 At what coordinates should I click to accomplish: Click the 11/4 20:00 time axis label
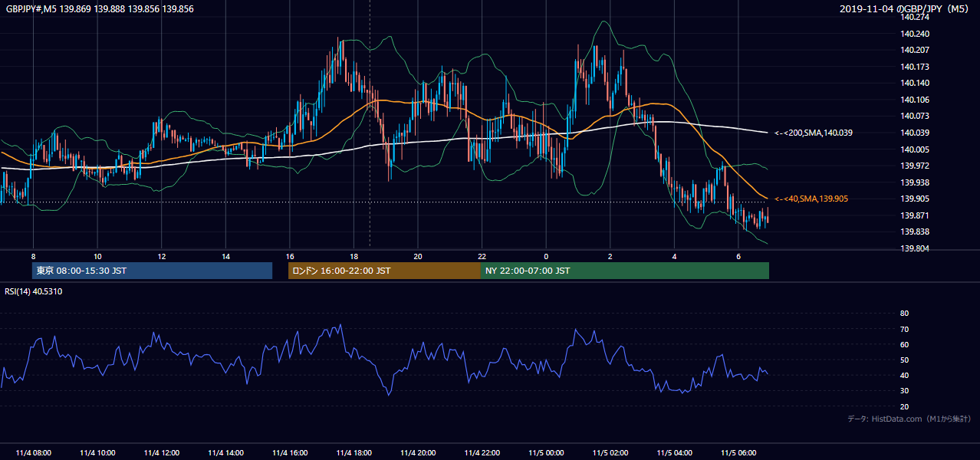tap(417, 452)
